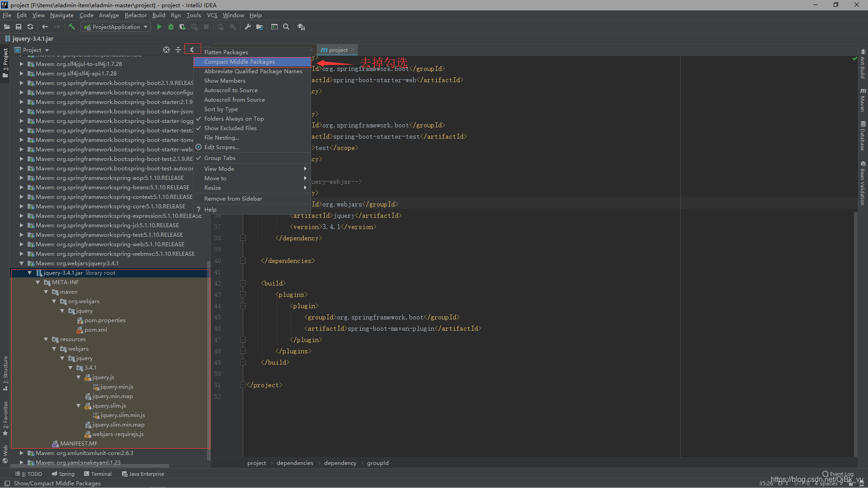The image size is (868, 488).
Task: Click the Build project hammer icon
Action: tap(71, 27)
